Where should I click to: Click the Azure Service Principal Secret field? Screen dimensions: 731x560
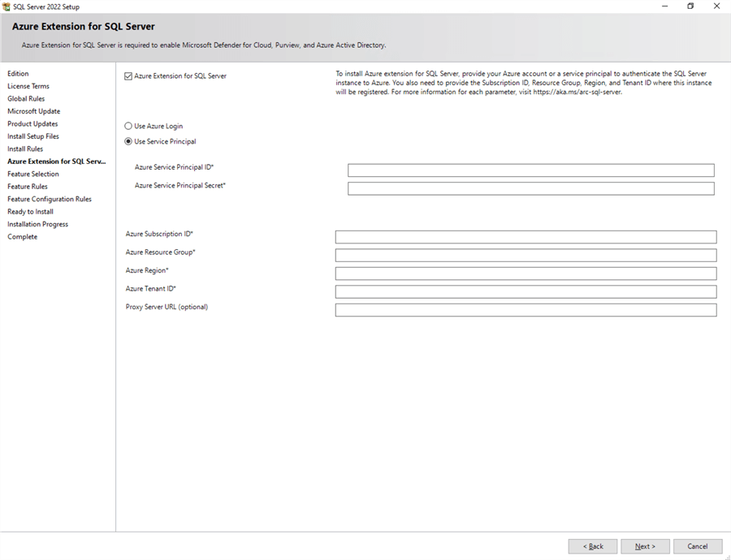click(x=530, y=188)
